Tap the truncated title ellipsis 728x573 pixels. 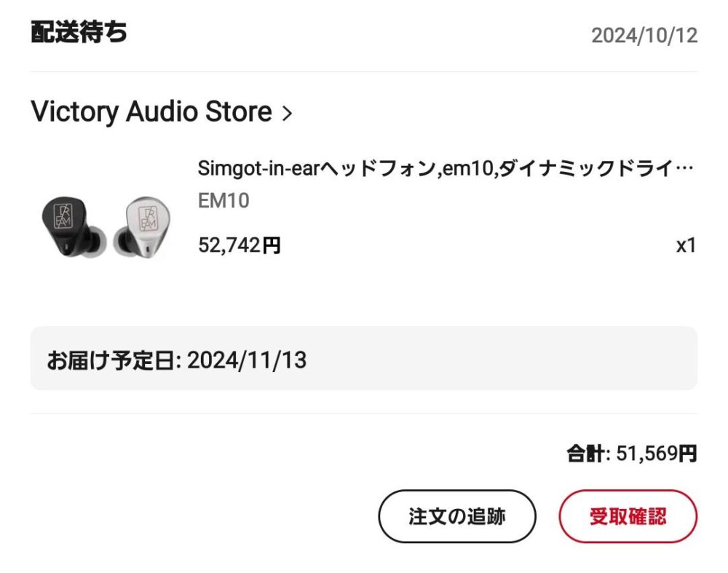(684, 168)
